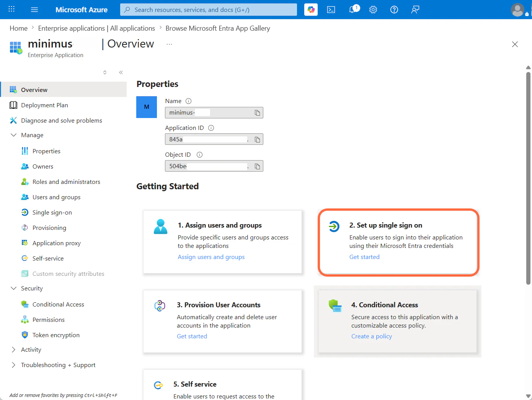The image size is (532, 400).
Task: Open portal settings gear icon
Action: point(373,10)
